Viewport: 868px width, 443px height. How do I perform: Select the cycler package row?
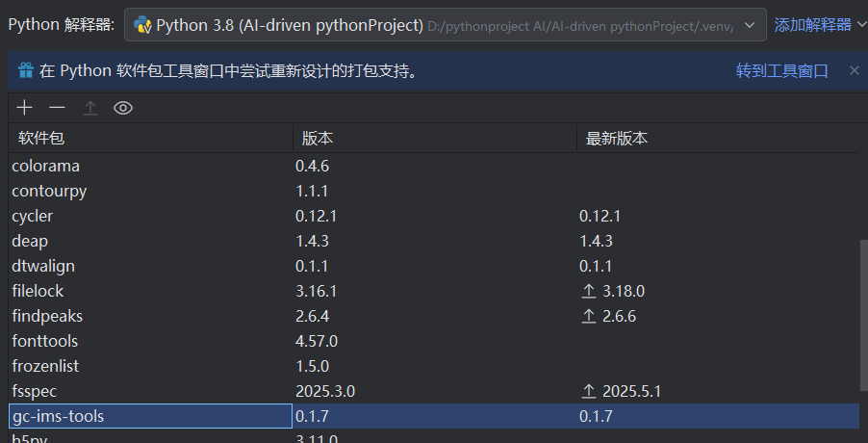pos(434,216)
